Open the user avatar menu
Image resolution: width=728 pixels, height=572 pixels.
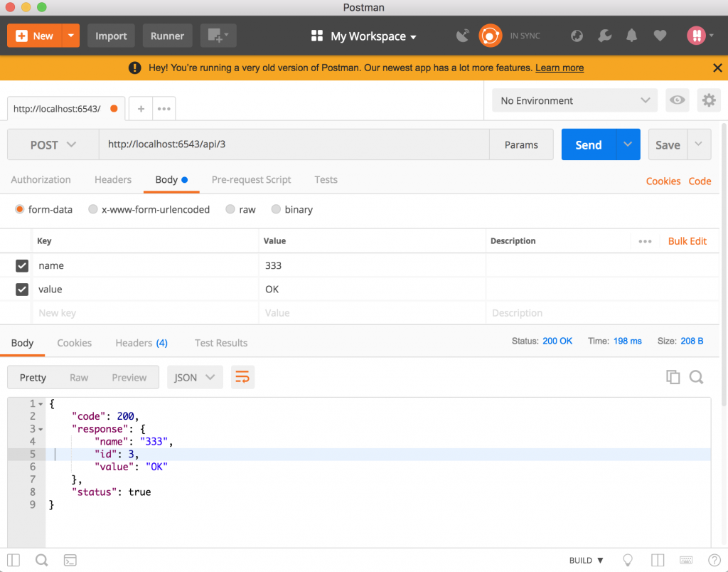tap(700, 36)
